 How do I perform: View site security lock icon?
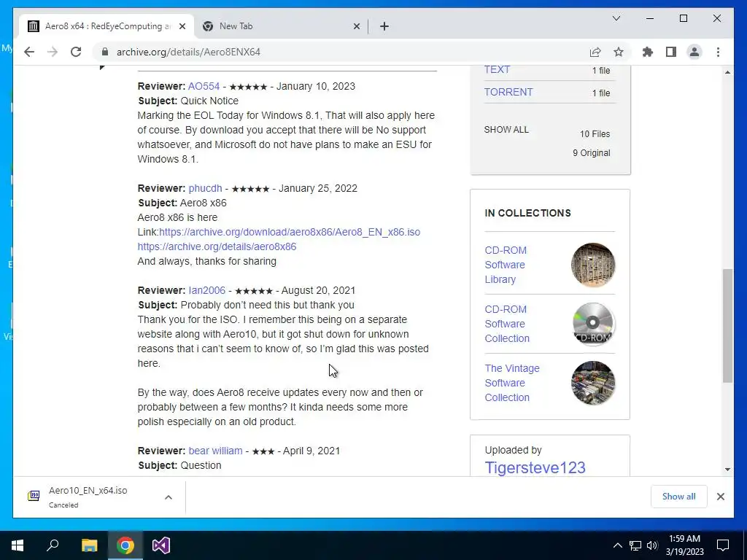click(105, 52)
